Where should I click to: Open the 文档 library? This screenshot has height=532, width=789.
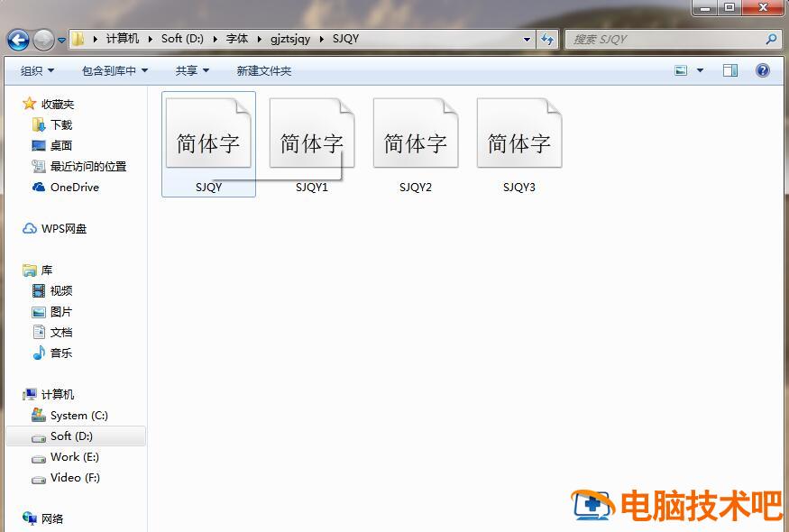61,332
